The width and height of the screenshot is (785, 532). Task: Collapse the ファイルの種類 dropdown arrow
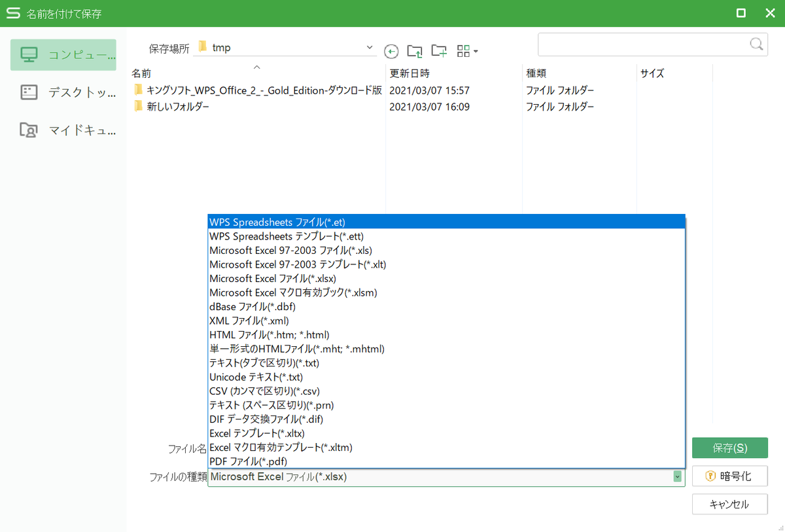677,477
